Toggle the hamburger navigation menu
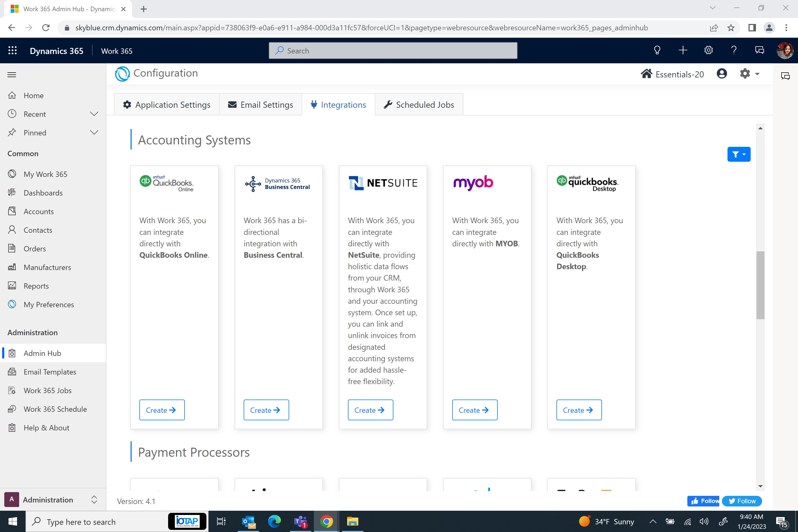The height and width of the screenshot is (532, 798). [x=12, y=75]
